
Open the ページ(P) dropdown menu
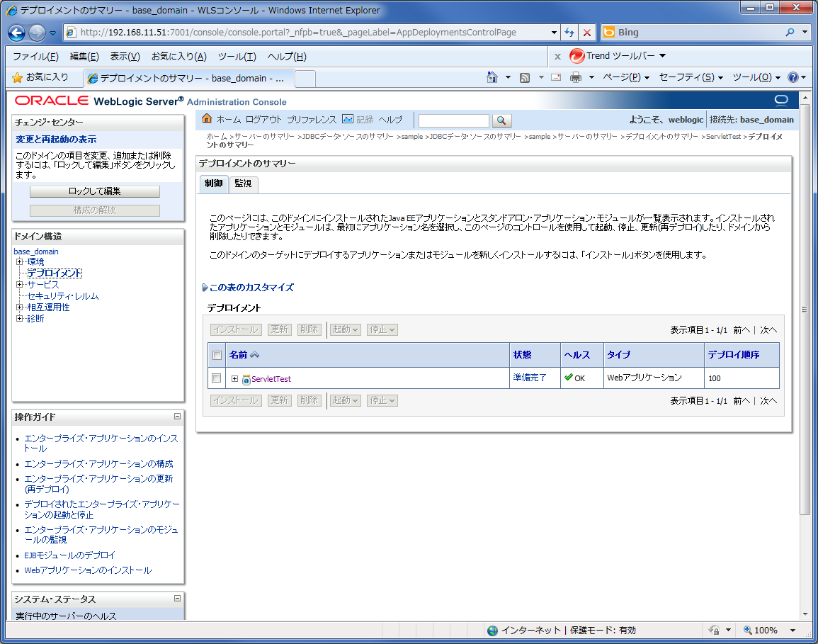click(x=626, y=77)
